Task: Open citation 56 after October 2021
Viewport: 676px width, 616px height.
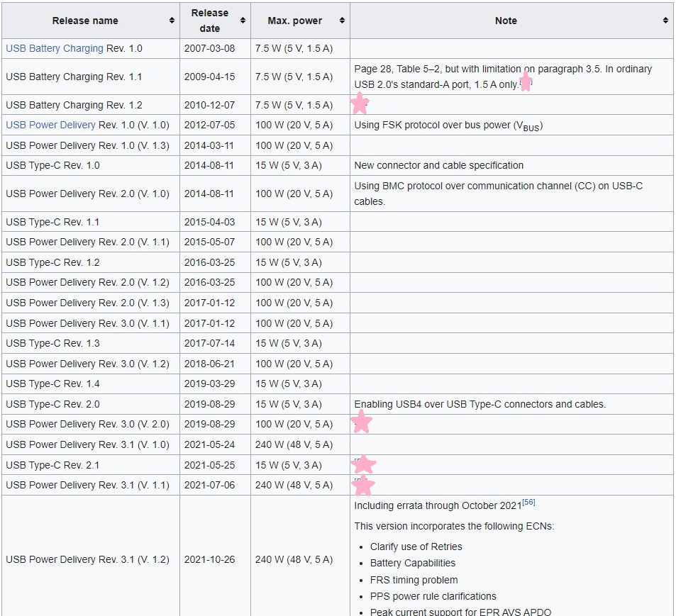Action: click(528, 503)
